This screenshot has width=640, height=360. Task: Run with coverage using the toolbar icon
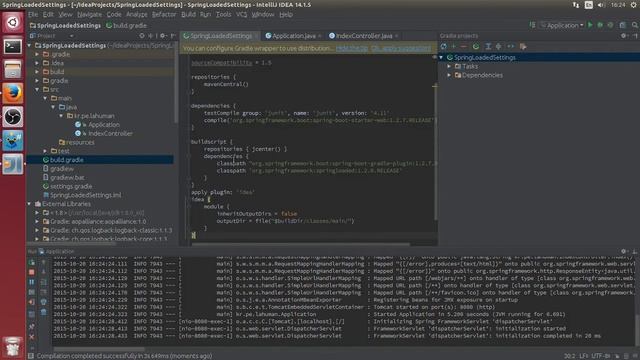pos(610,25)
